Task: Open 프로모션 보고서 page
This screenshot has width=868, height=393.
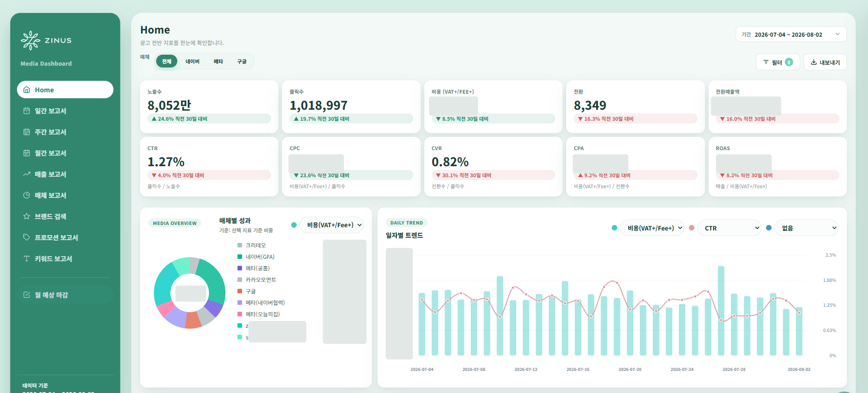Action: click(65, 238)
